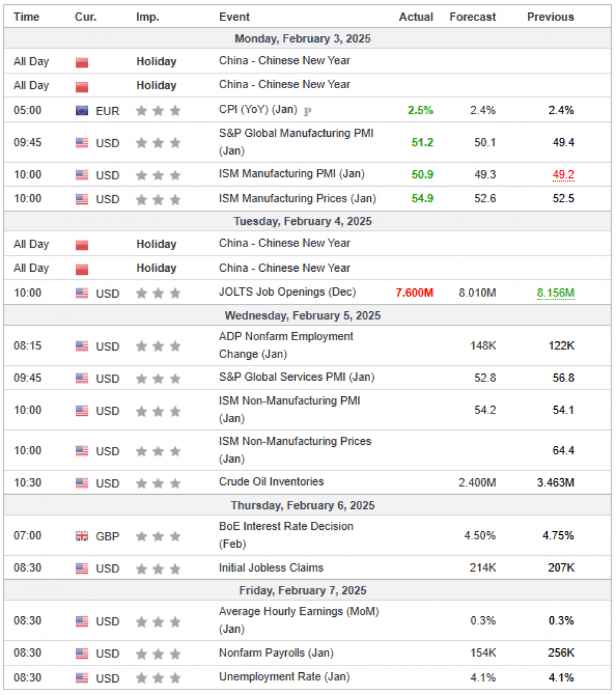The height and width of the screenshot is (695, 616).
Task: Click the US flag in the Nonfarm Payrolls row
Action: pos(81,653)
